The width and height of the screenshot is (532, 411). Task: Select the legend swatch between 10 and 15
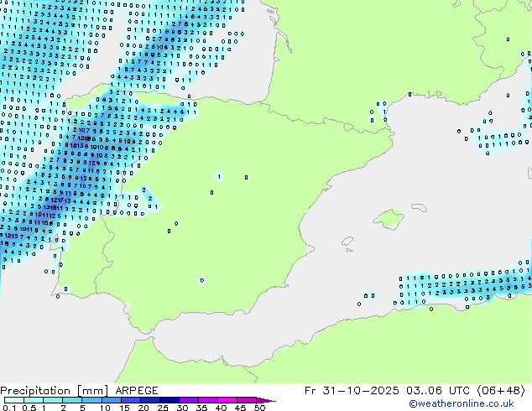113,401
